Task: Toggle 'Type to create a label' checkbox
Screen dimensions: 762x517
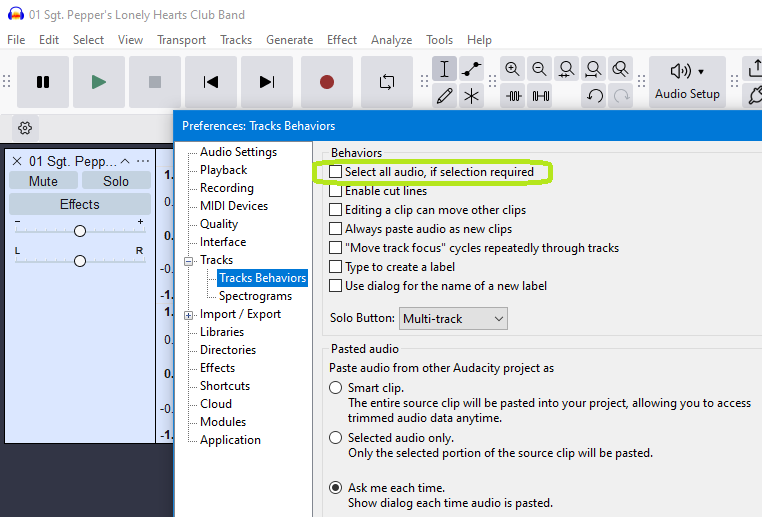Action: [x=336, y=267]
